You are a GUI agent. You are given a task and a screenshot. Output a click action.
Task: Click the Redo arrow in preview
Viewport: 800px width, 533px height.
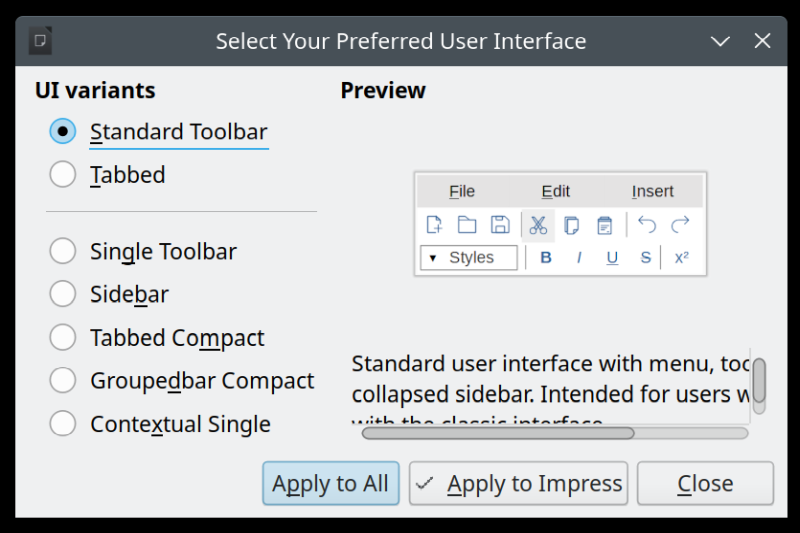pos(680,225)
